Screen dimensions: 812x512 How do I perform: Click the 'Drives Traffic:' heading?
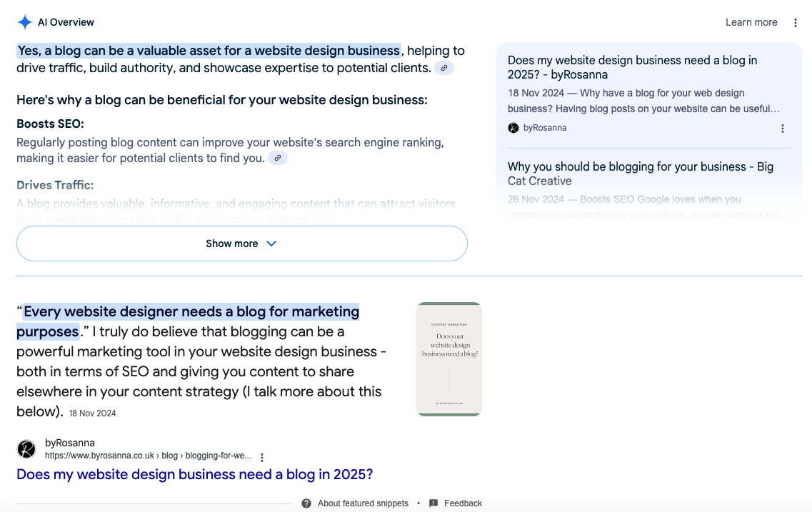pos(55,185)
